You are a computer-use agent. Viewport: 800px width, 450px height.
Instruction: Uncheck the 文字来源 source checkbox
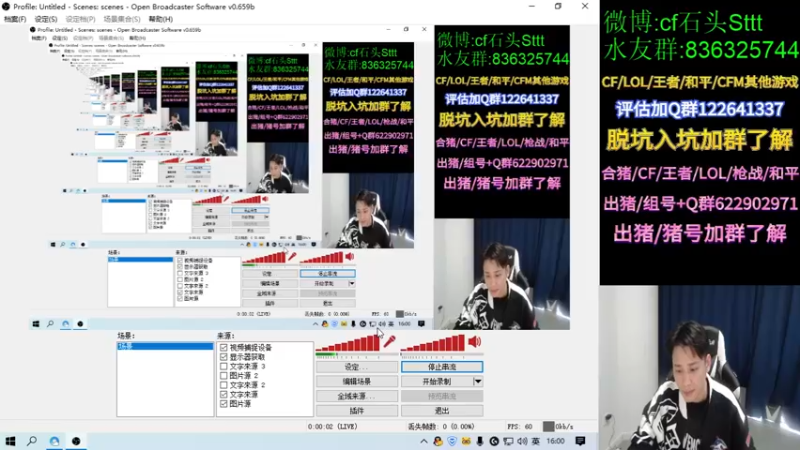(223, 394)
